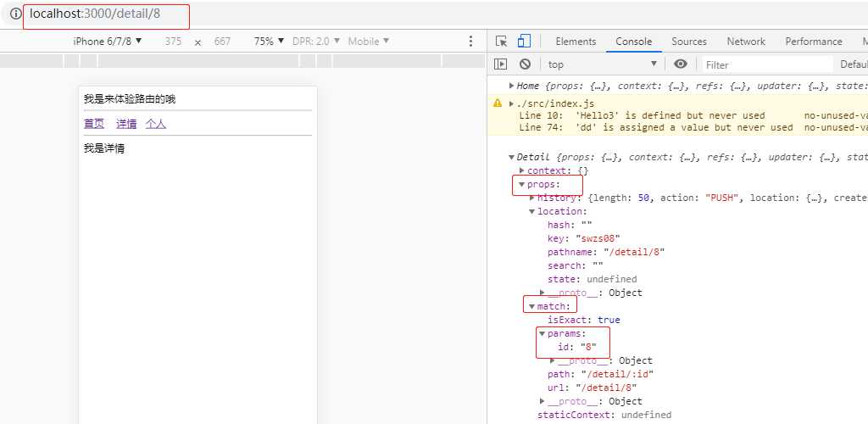
Task: Click the 首页 link
Action: pyautogui.click(x=94, y=124)
